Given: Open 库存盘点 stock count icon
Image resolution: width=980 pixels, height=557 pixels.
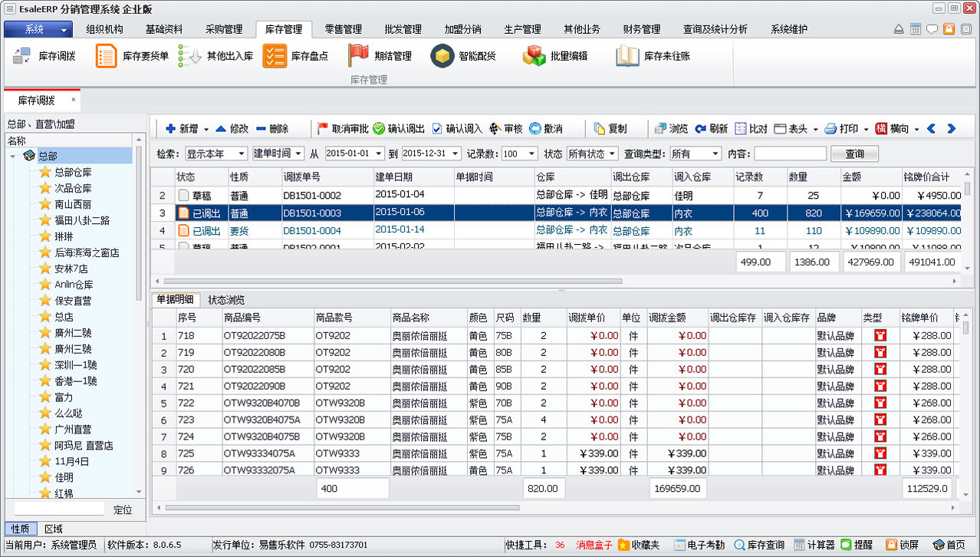Looking at the screenshot, I should (x=274, y=56).
